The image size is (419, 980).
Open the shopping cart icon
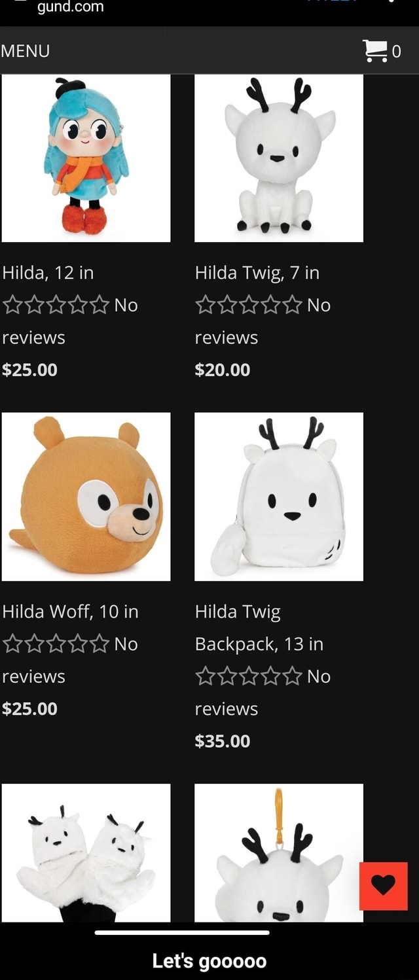tap(375, 50)
